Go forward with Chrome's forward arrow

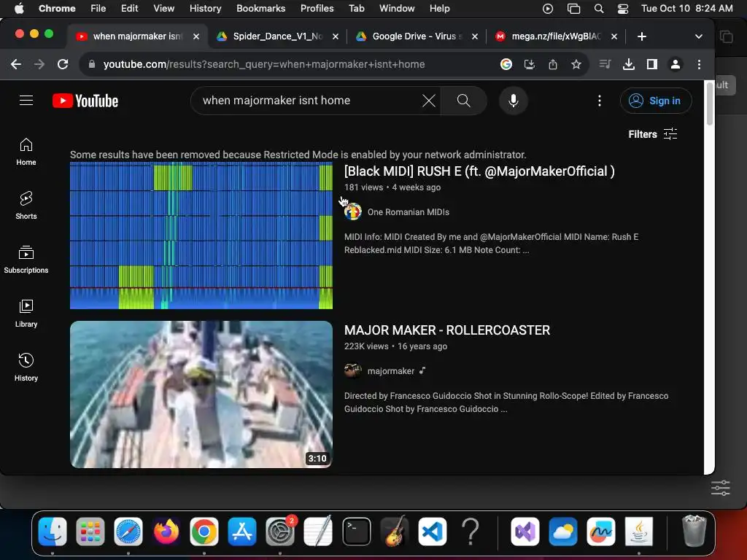(39, 64)
